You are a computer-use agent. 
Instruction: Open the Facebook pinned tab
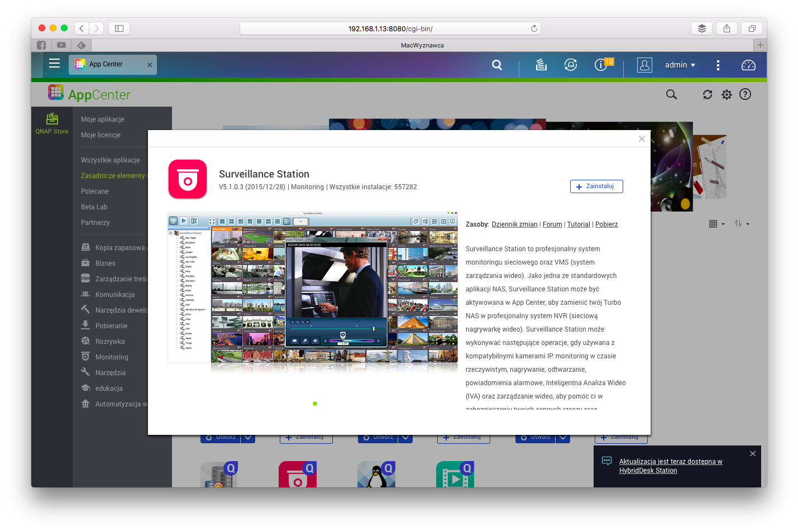coord(41,45)
